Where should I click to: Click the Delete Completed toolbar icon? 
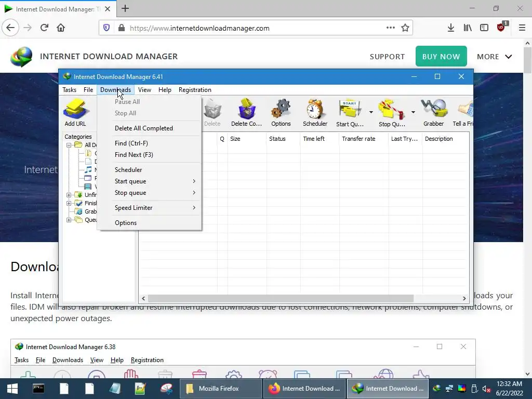click(x=247, y=113)
